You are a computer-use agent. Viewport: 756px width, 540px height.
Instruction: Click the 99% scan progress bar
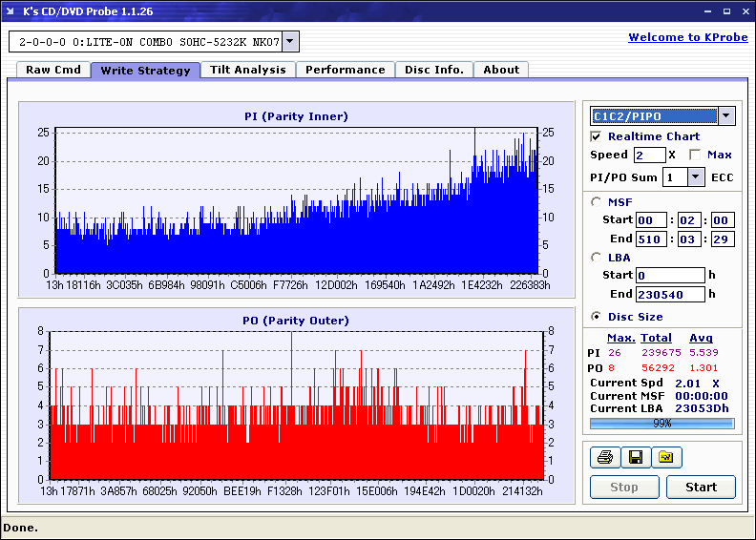661,423
